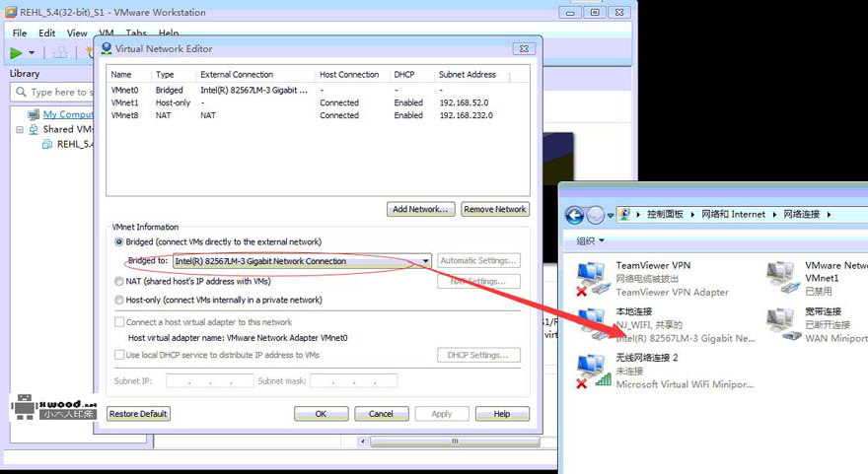This screenshot has width=868, height=474.
Task: Click the VMware Workstation title bar icon
Action: [11, 12]
